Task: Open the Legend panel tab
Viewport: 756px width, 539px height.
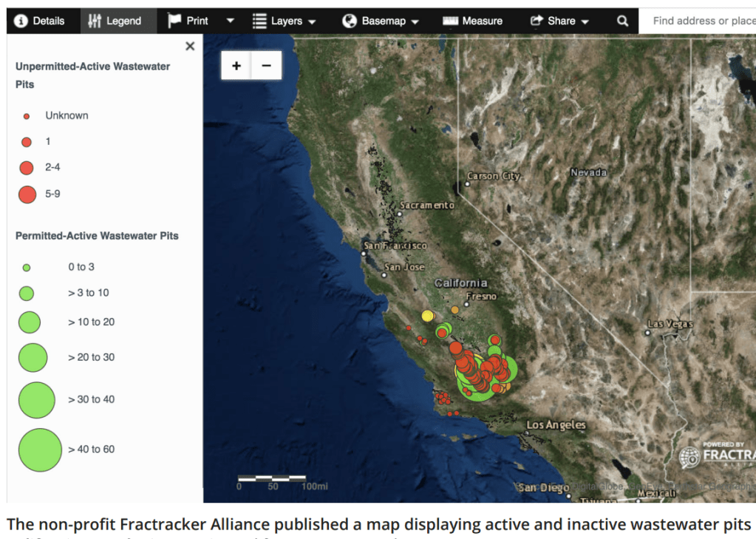Action: tap(115, 21)
